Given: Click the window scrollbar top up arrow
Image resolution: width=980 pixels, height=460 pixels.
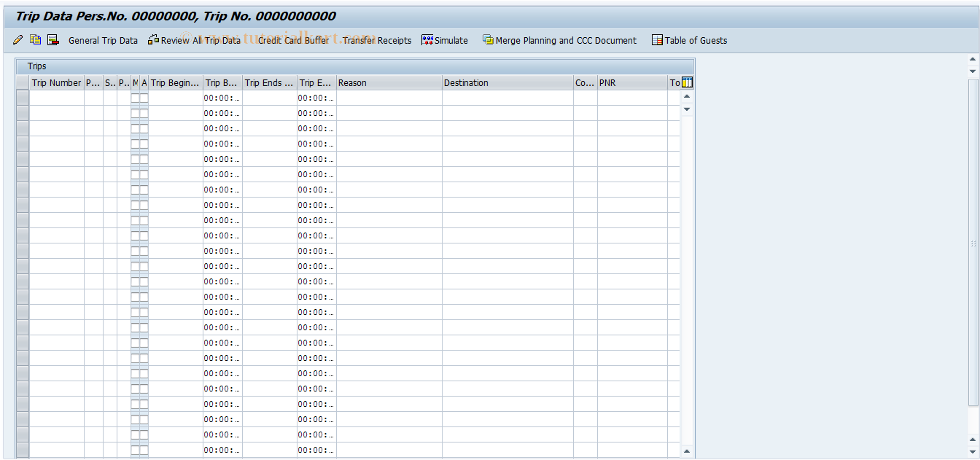Looking at the screenshot, I should pos(973,59).
